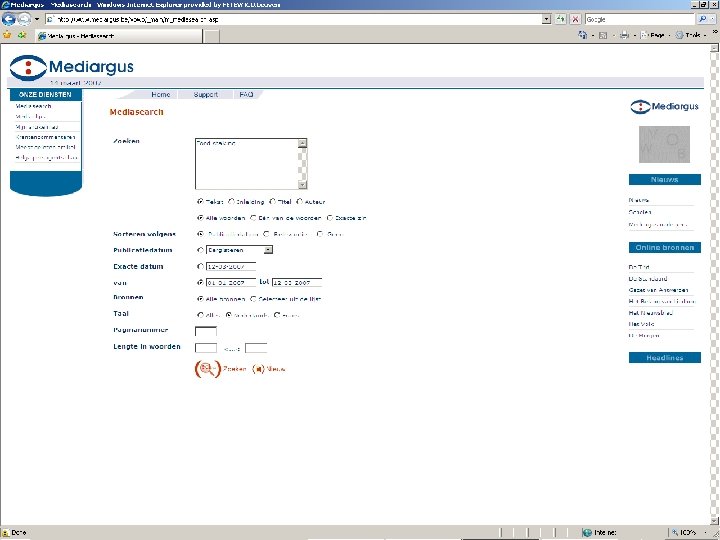Open a new blank browser tab

point(211,36)
